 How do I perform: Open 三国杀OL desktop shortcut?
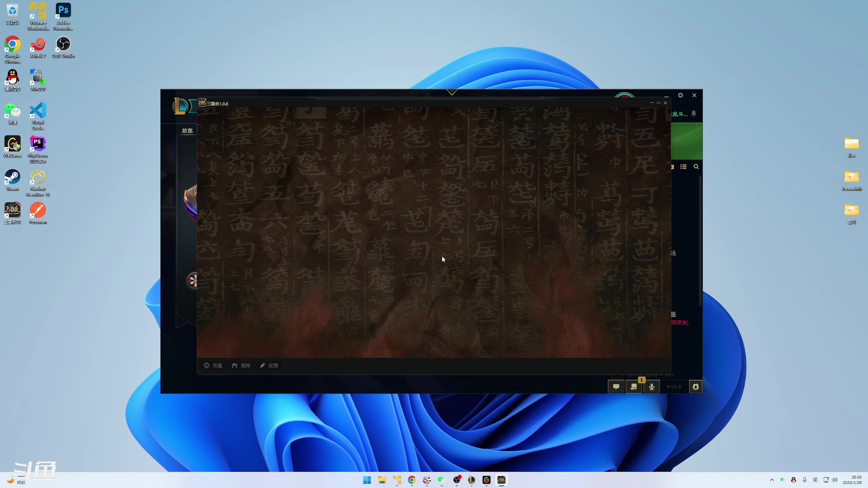coord(13,213)
